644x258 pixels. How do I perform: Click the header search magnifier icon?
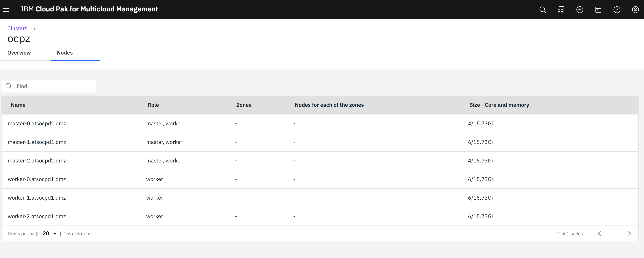pyautogui.click(x=542, y=10)
